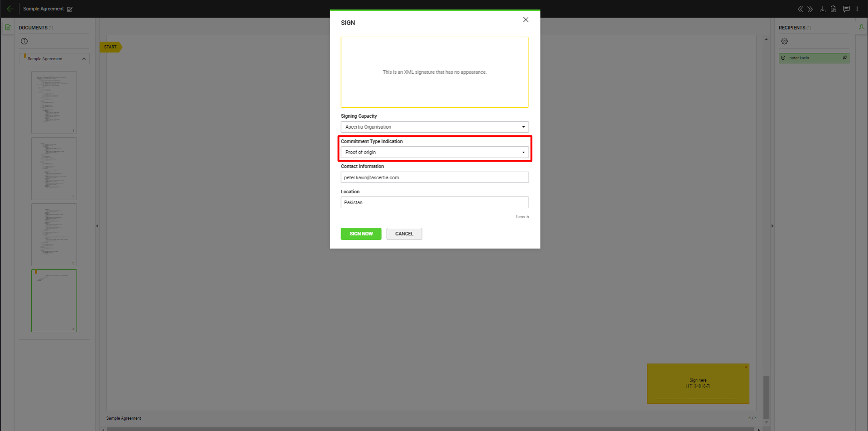This screenshot has width=868, height=431.
Task: Click the green back arrow
Action: (10, 9)
